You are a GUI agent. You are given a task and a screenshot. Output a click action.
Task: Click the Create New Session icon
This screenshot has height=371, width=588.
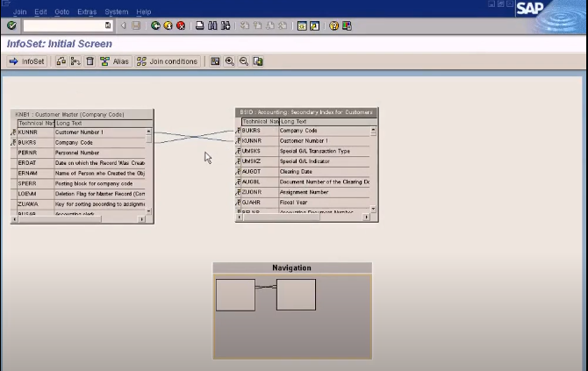[302, 25]
